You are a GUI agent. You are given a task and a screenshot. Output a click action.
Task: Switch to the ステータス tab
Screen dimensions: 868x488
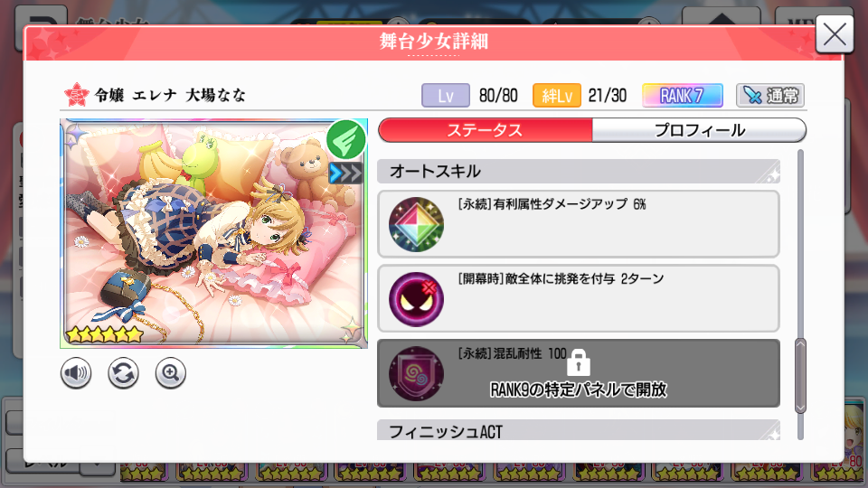[x=485, y=130]
